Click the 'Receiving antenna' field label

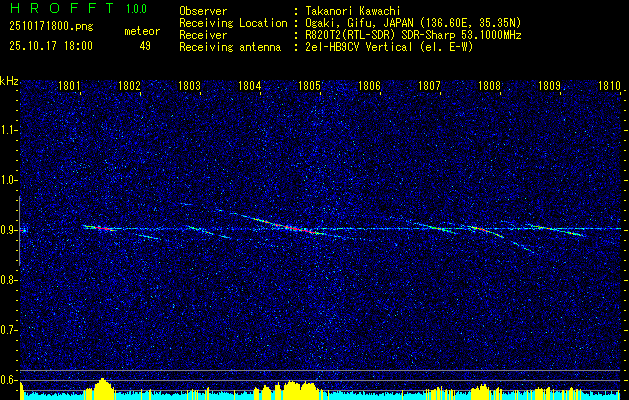tap(230, 47)
